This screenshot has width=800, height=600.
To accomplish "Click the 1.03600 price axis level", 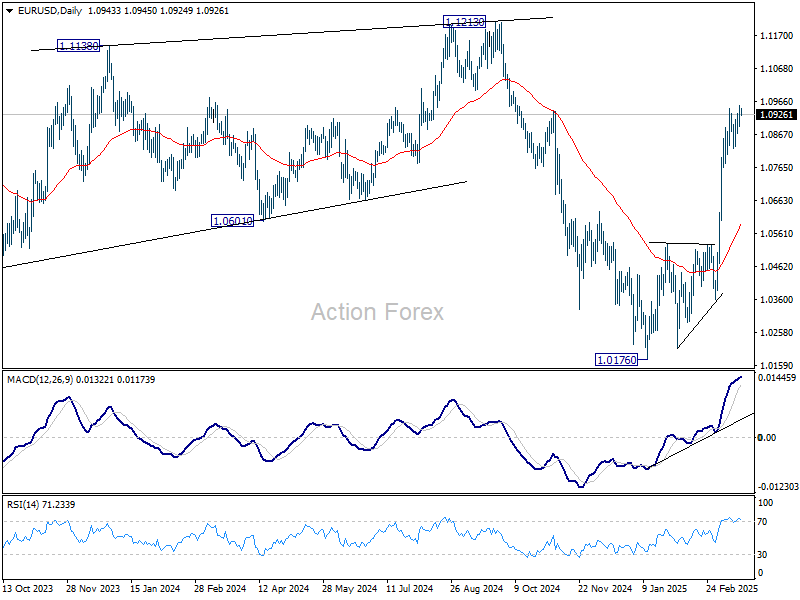I will (777, 299).
